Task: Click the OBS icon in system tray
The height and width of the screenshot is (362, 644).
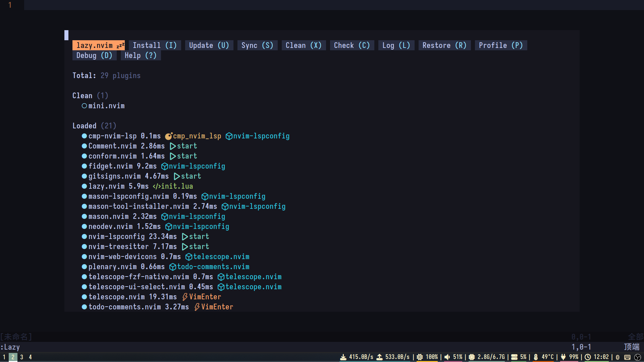Action: 637,357
